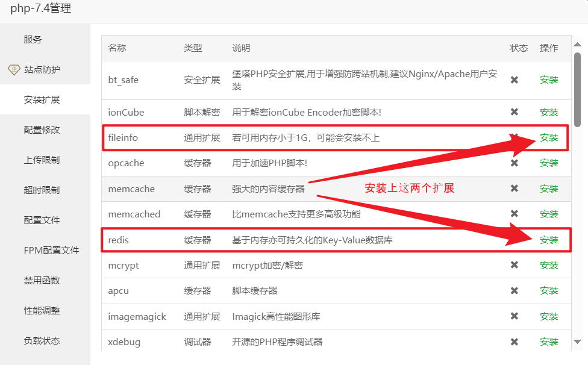588x365 pixels.
Task: View 负载状态 in the sidebar
Action: 42,341
